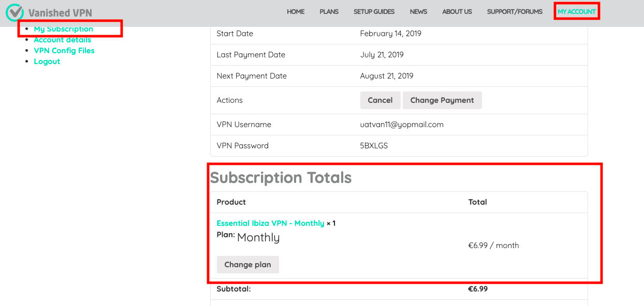Click the Last Payment Date value July 21, 2019
644x306 pixels.
pos(382,55)
